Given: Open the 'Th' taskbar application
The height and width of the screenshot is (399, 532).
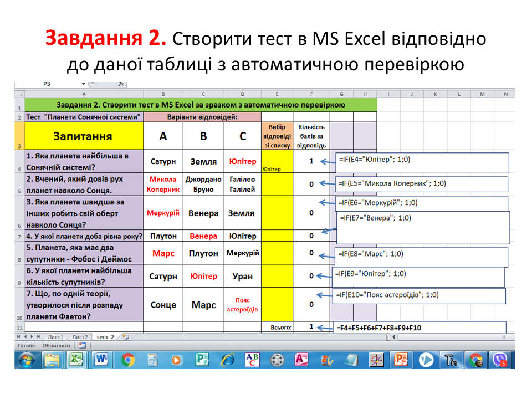Looking at the screenshot, I should (x=451, y=360).
